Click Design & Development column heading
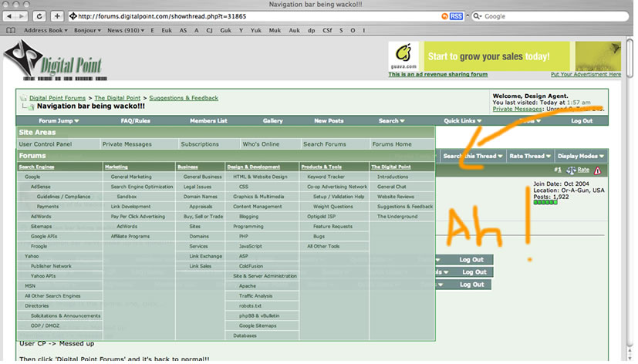The image size is (638, 364). point(254,167)
